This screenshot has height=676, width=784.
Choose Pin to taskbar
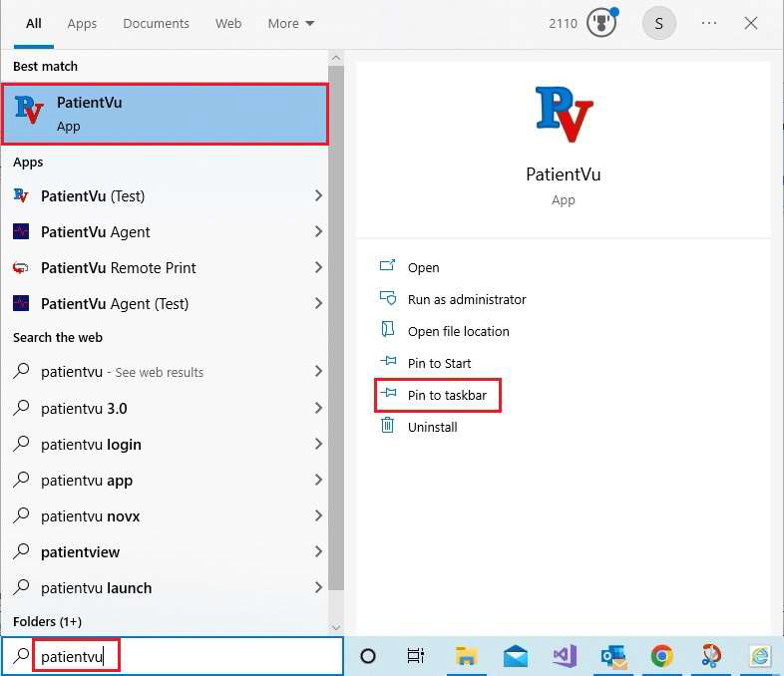(x=447, y=395)
